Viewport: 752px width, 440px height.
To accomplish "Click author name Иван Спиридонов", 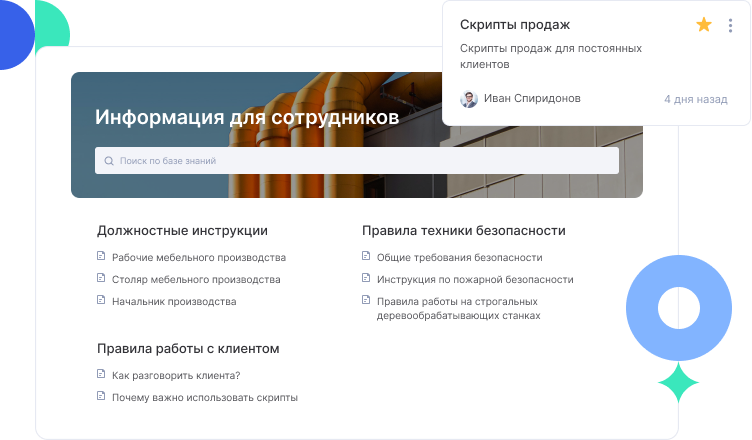I will coord(531,99).
